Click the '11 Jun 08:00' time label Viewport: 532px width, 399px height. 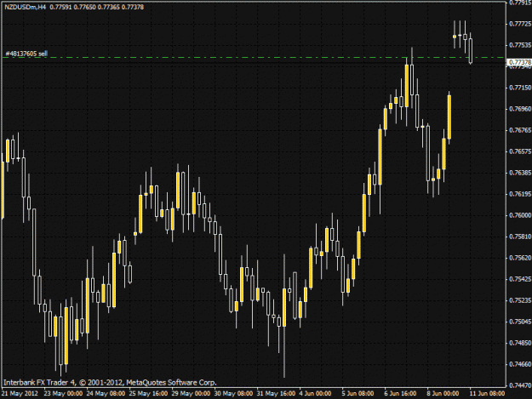(x=487, y=393)
